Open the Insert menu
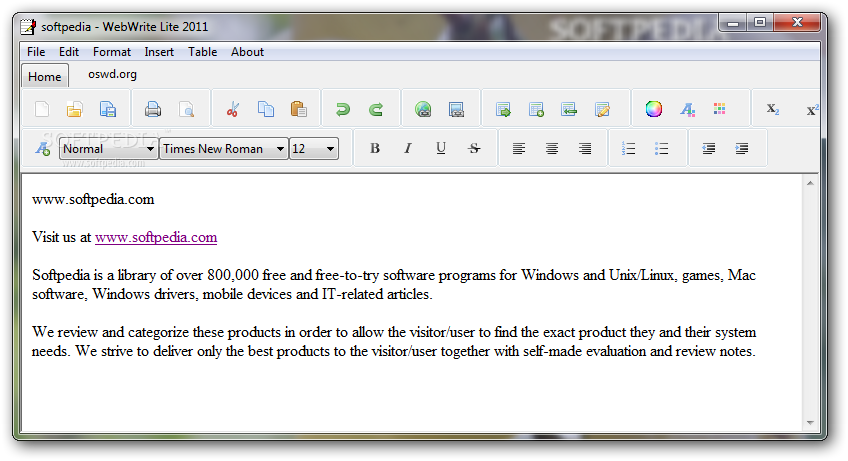 tap(159, 52)
